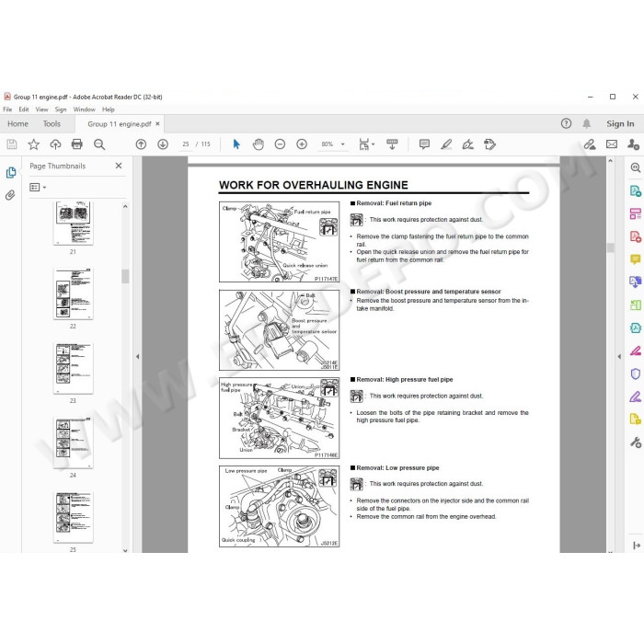Click the document vertical scrollbar handle
Image resolution: width=644 pixels, height=644 pixels.
610,247
